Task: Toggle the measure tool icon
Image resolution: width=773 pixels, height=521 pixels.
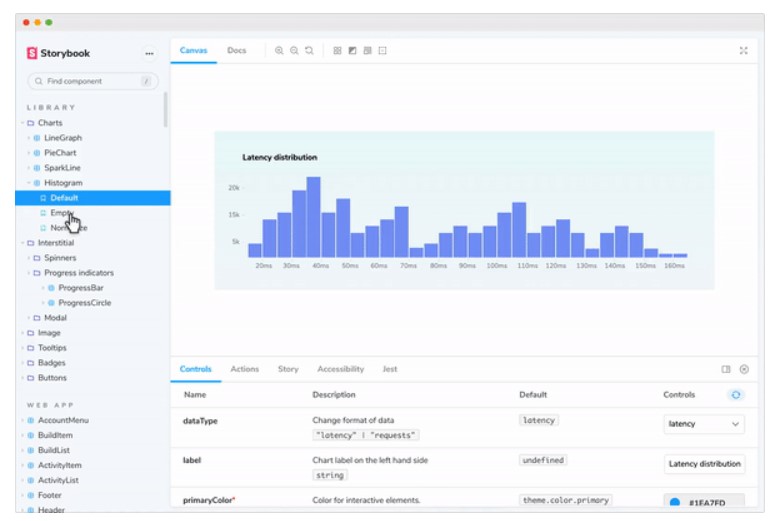Action: point(367,51)
